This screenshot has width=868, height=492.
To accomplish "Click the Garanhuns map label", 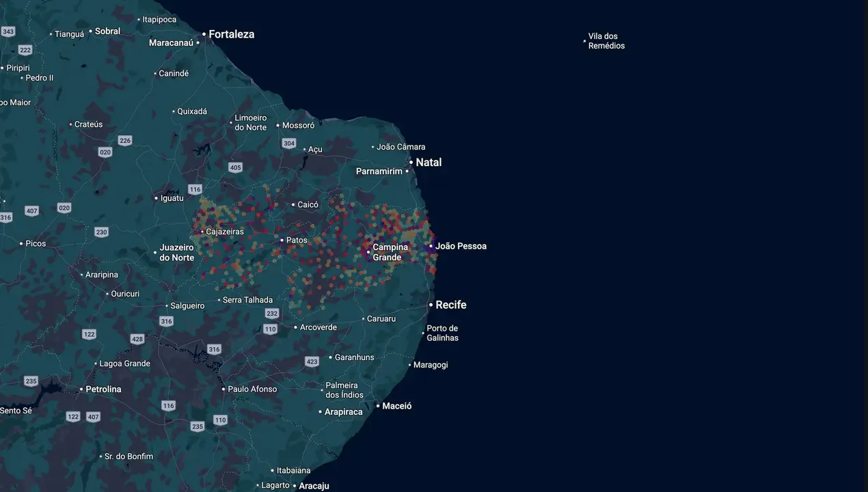I will tap(355, 357).
